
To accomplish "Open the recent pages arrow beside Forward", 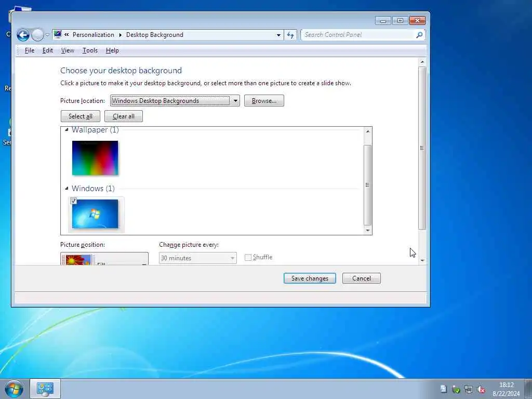I will pyautogui.click(x=47, y=35).
